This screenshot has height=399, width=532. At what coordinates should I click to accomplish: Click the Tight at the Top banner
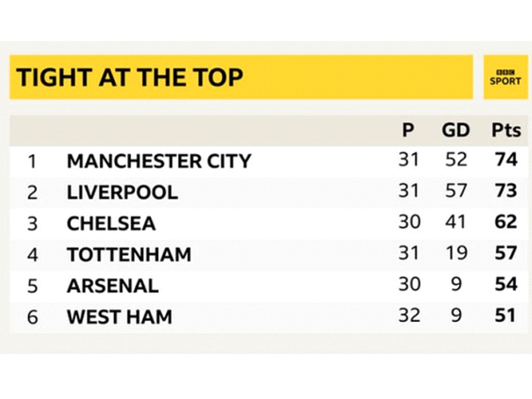[241, 77]
